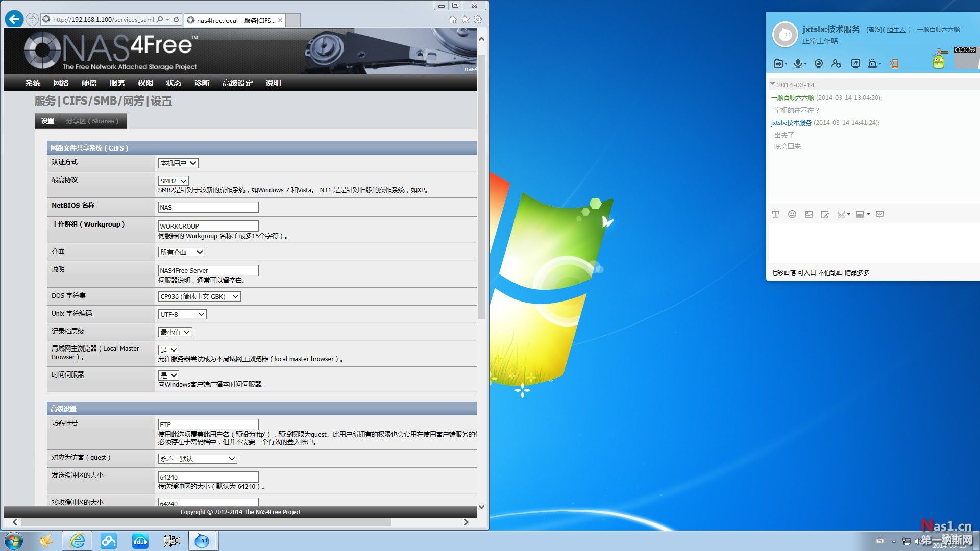The height and width of the screenshot is (551, 980).
Task: Click the nas4free.local browser tab
Action: coord(234,20)
